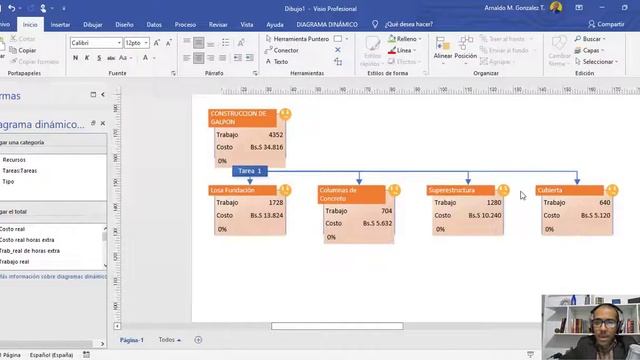Click the Copiar icon in Portapapeles

pos(13,50)
